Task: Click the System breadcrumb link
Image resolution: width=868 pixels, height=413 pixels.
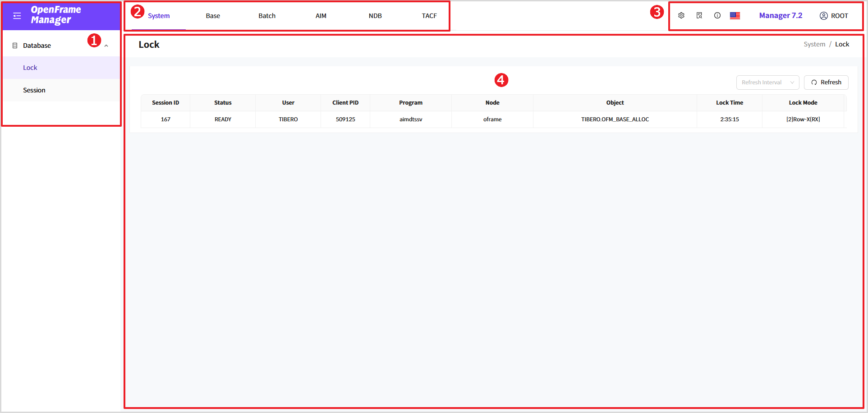Action: click(814, 44)
